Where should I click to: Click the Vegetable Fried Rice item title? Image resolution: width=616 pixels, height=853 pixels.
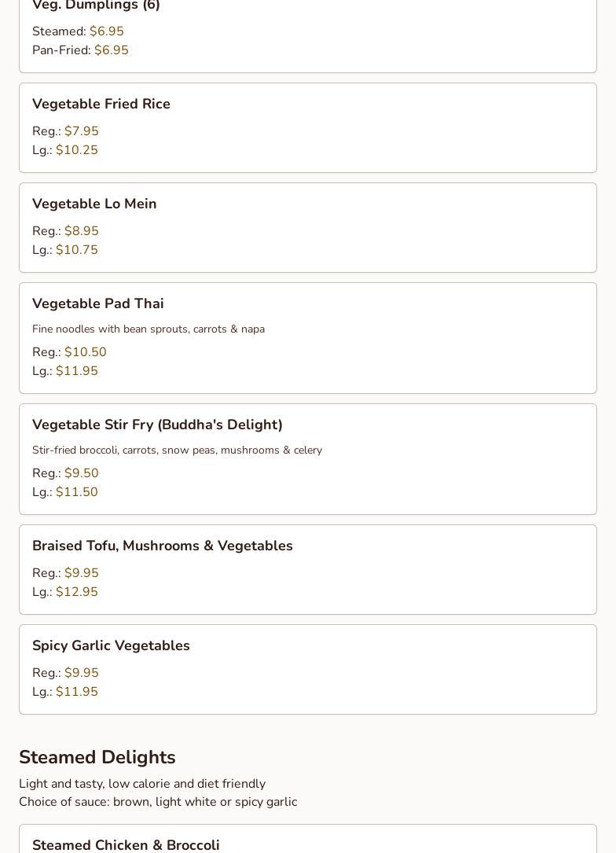(101, 104)
